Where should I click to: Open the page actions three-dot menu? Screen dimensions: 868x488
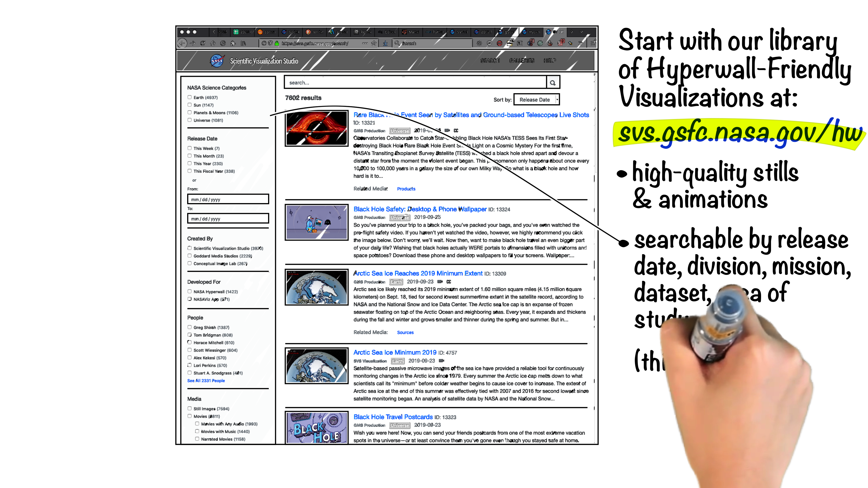tap(365, 43)
